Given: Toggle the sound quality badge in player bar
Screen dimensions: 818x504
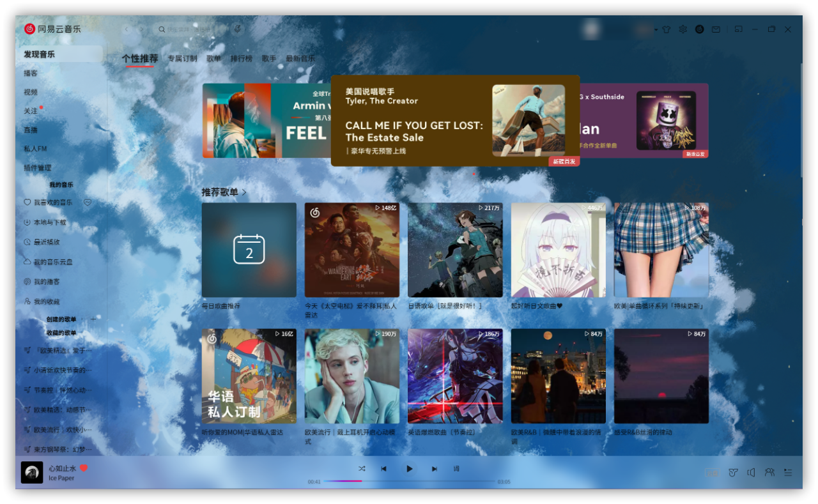Looking at the screenshot, I should pos(713,473).
